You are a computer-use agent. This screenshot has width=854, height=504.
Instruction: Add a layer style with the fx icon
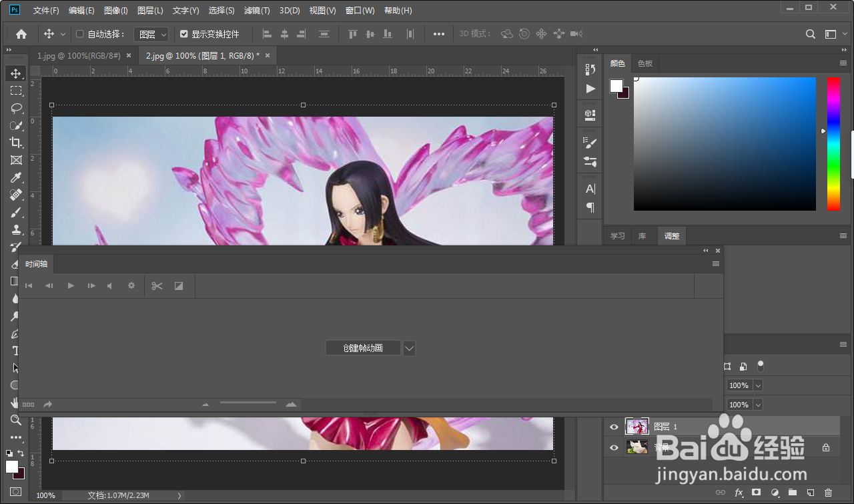point(739,493)
